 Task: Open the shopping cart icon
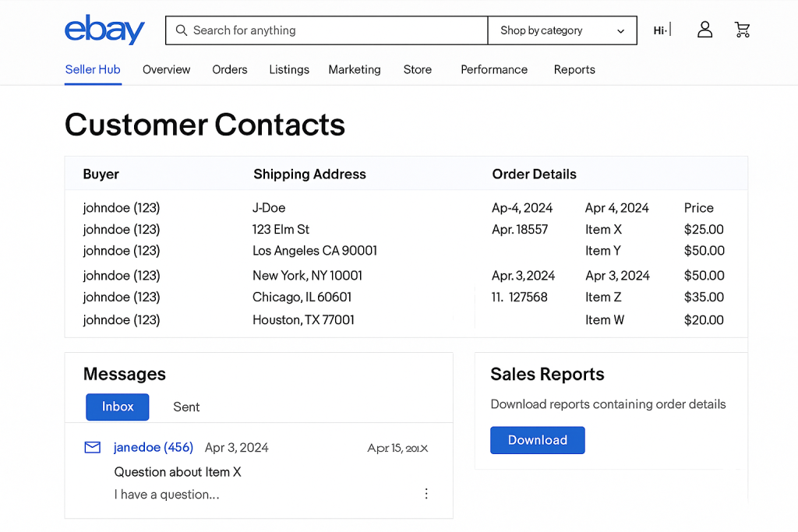point(742,30)
